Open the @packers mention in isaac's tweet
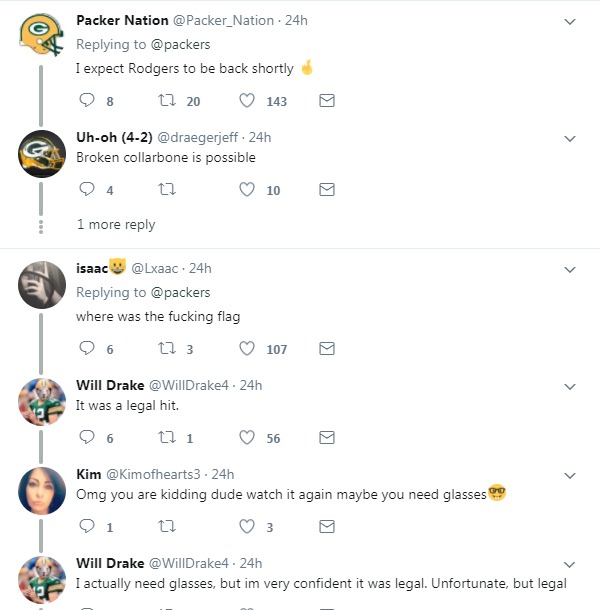 pyautogui.click(x=181, y=293)
